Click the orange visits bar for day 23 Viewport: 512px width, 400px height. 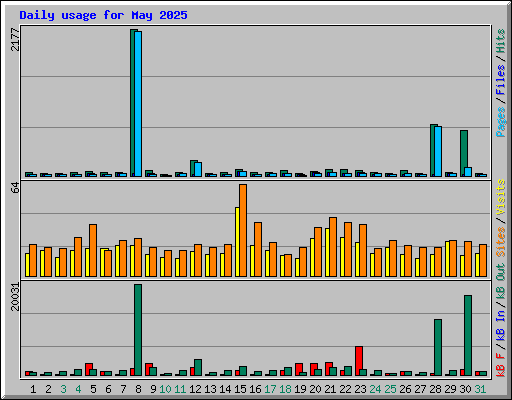click(x=363, y=250)
